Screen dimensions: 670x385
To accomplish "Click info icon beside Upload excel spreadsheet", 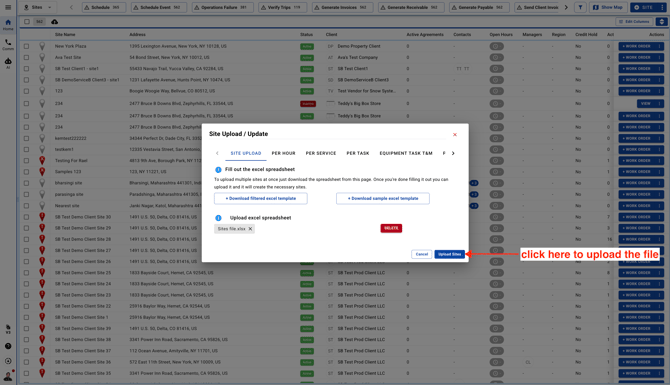I will pos(218,218).
